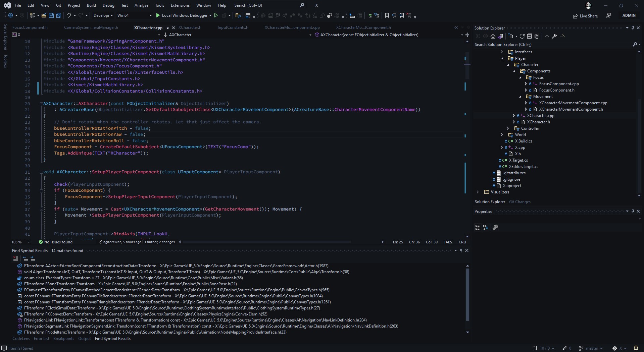The image size is (644, 352).
Task: Expand the Controller folder in Solution Explorer
Action: (x=508, y=128)
